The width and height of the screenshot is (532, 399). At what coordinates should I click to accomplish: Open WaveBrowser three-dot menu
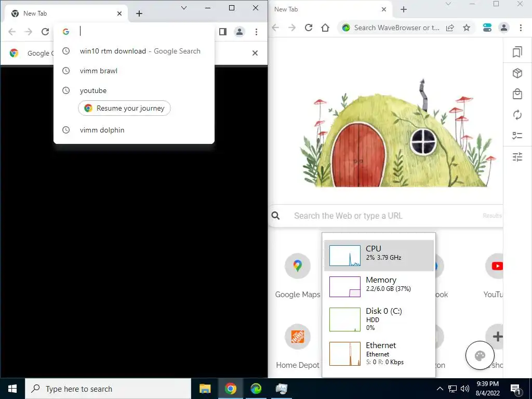[521, 28]
